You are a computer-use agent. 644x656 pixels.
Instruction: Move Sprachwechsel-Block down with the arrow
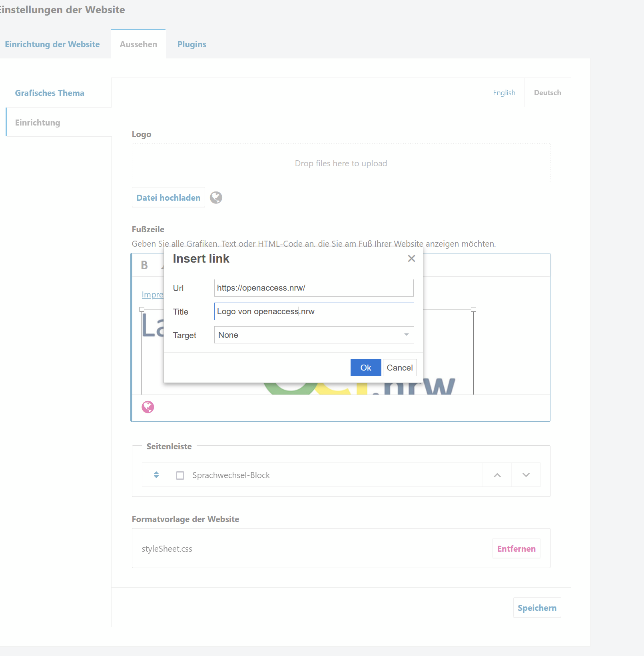[526, 475]
